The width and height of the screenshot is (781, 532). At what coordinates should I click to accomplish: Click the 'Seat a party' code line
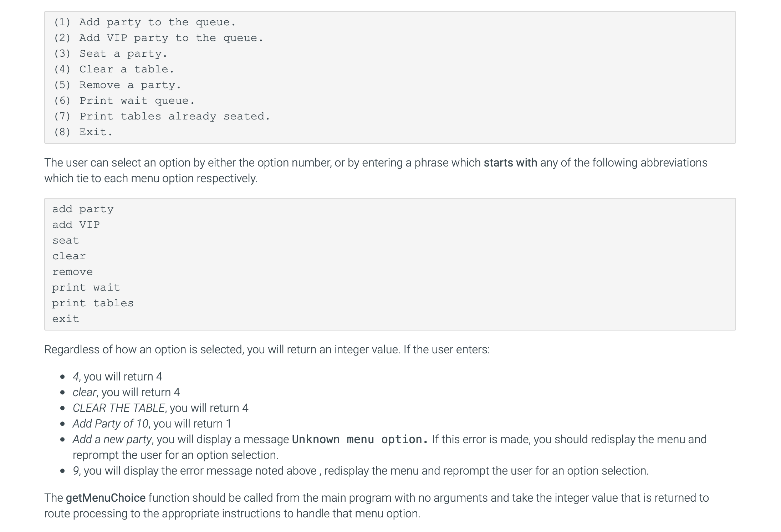[x=110, y=54]
